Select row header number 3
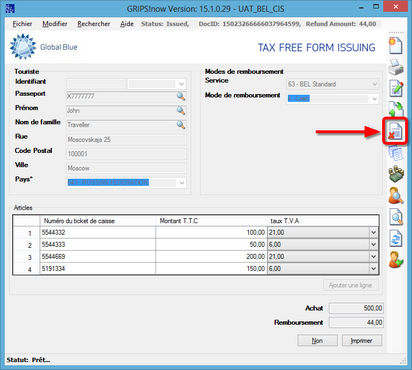The image size is (412, 370). (27, 257)
